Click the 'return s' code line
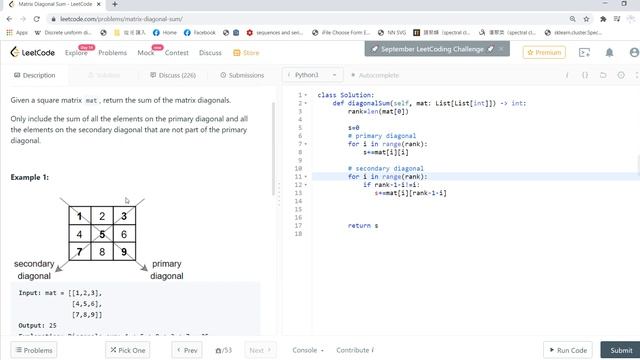 point(363,225)
